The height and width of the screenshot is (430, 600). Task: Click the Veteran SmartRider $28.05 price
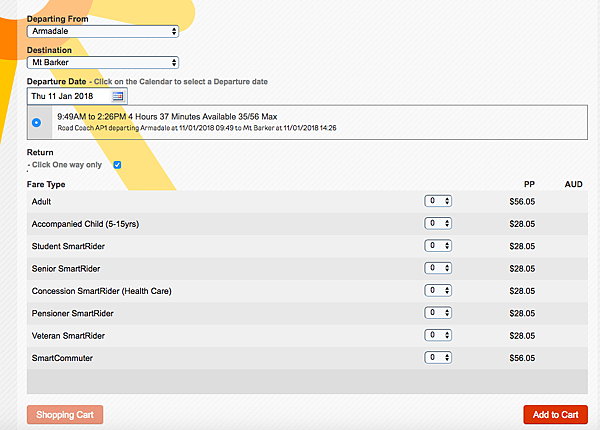(x=522, y=336)
